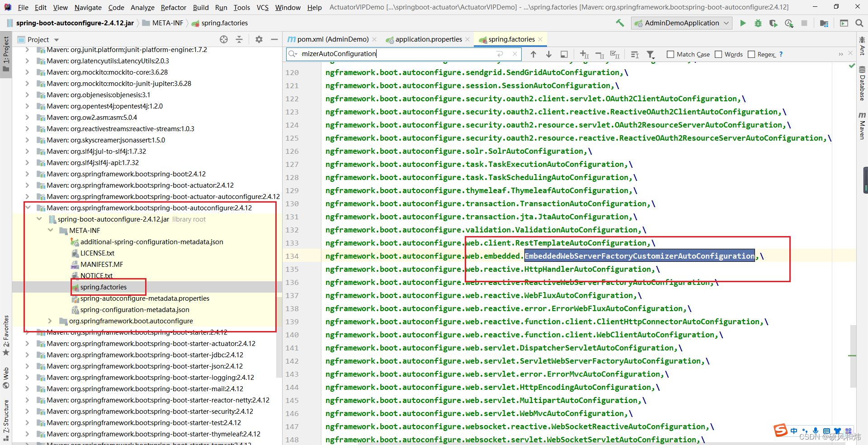
Task: Enable the Regex checkbox
Action: [751, 54]
